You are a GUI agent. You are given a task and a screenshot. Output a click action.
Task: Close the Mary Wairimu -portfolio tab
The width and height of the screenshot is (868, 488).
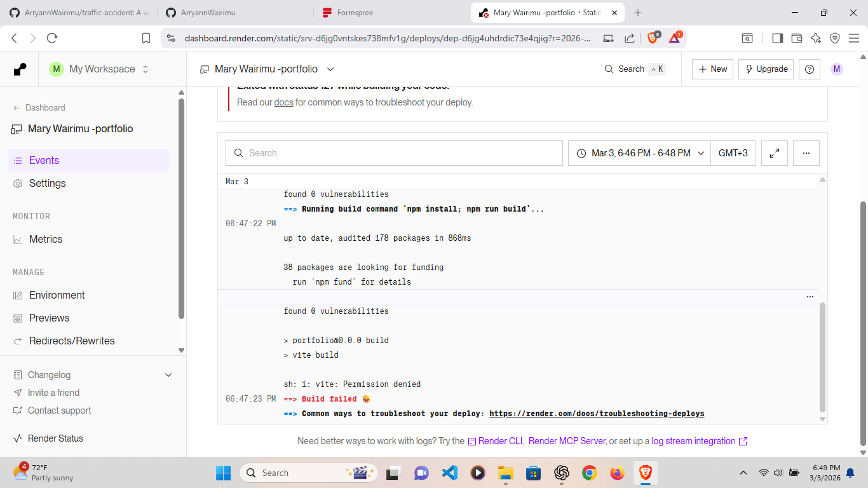tap(614, 13)
